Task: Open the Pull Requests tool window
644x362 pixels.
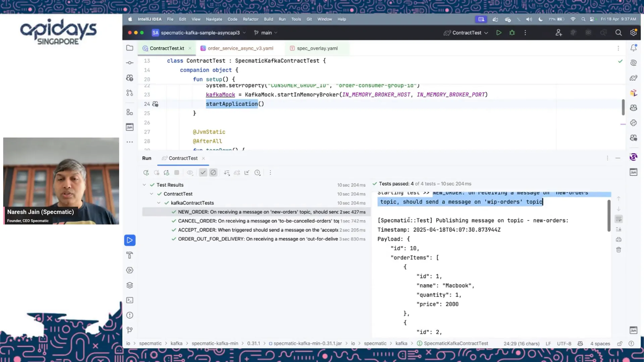Action: click(x=130, y=93)
